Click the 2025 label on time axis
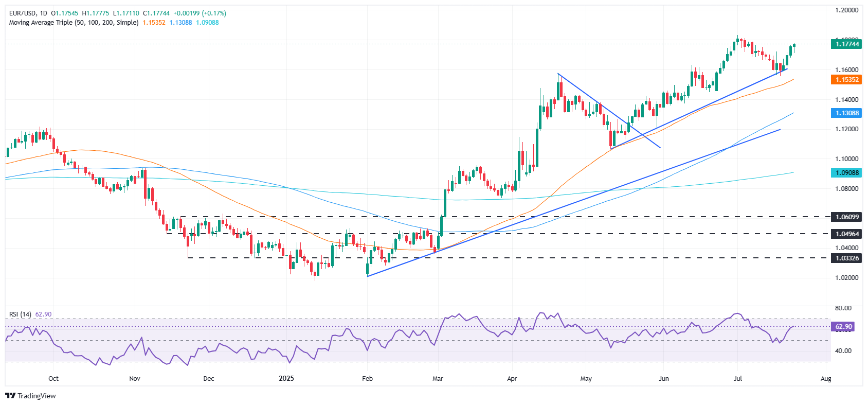 click(286, 379)
